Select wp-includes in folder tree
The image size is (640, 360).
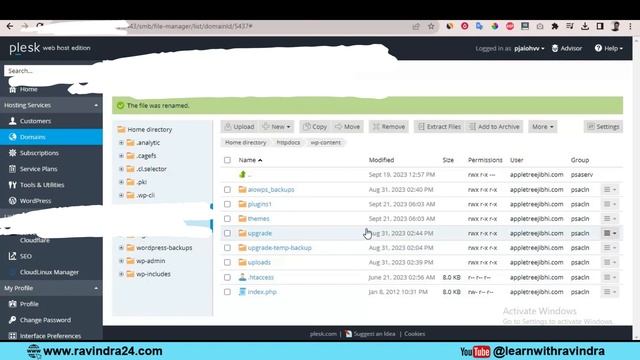153,274
